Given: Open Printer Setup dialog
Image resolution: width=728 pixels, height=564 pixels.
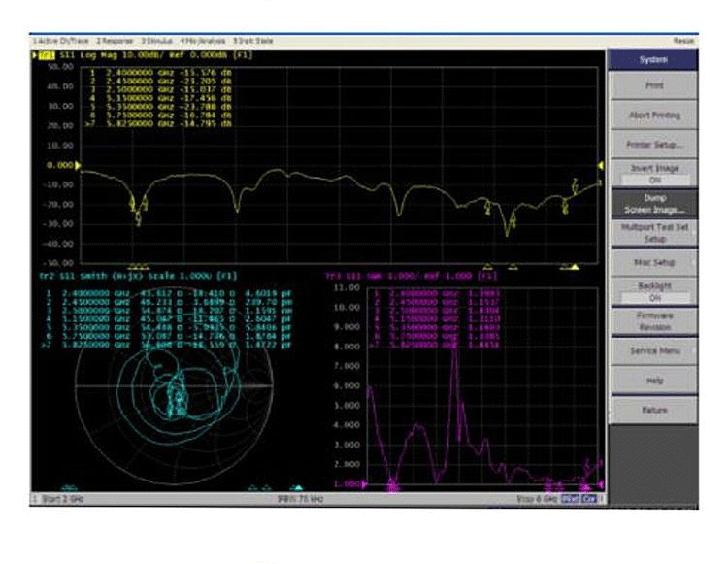Looking at the screenshot, I should tap(652, 145).
